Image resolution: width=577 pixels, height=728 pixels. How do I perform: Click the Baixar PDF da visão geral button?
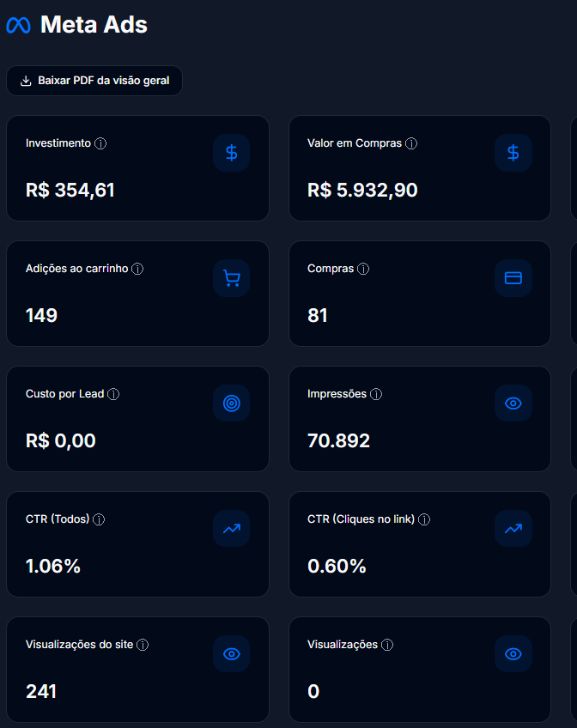tap(94, 81)
